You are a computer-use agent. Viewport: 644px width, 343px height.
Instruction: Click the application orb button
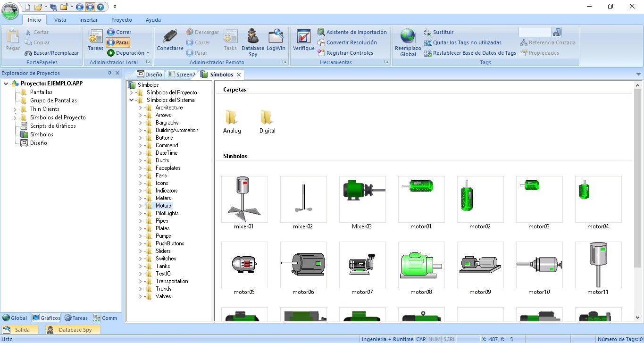(10, 11)
